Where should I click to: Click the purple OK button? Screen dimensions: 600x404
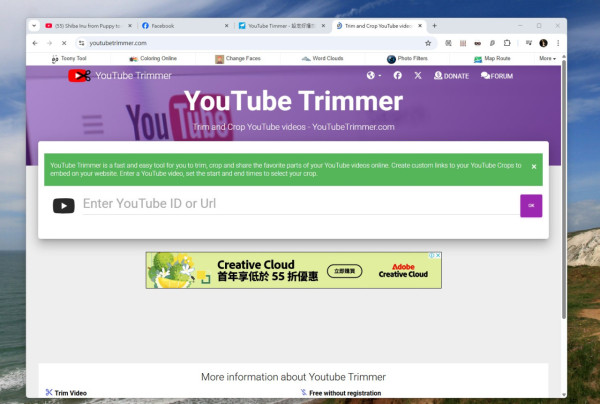[x=531, y=206]
